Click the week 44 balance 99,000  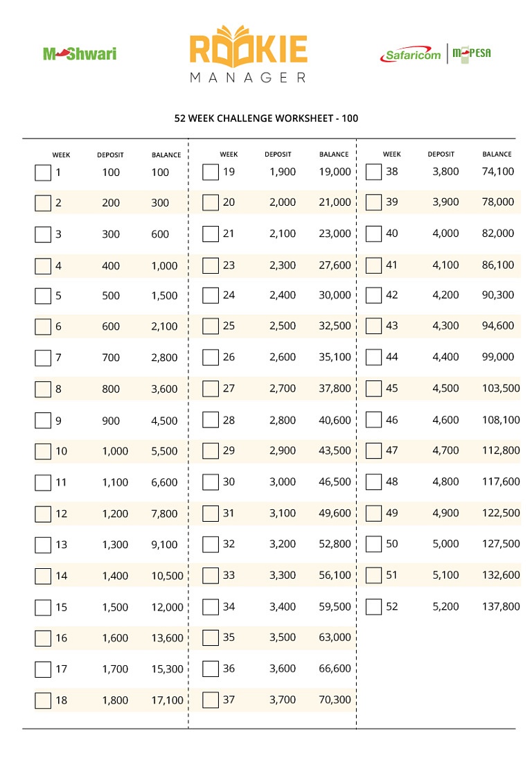tap(498, 357)
